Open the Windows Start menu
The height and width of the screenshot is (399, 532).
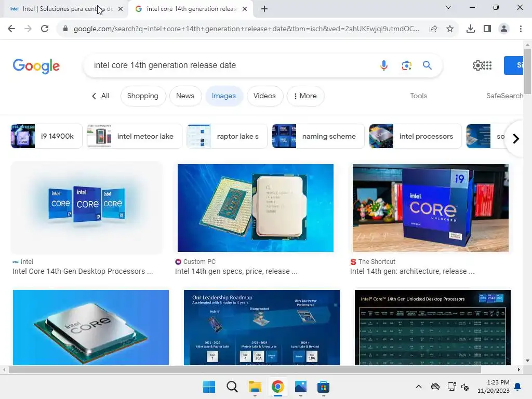(209, 387)
